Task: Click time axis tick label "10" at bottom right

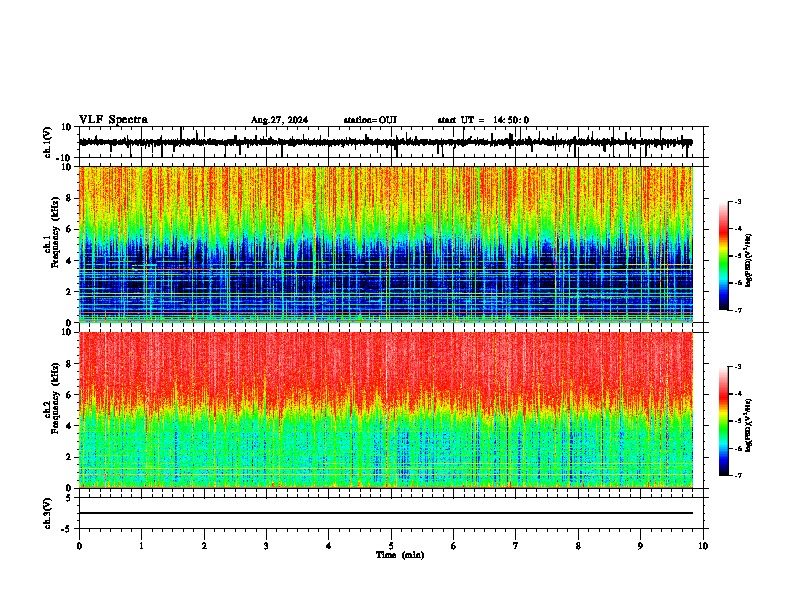Action: 703,546
